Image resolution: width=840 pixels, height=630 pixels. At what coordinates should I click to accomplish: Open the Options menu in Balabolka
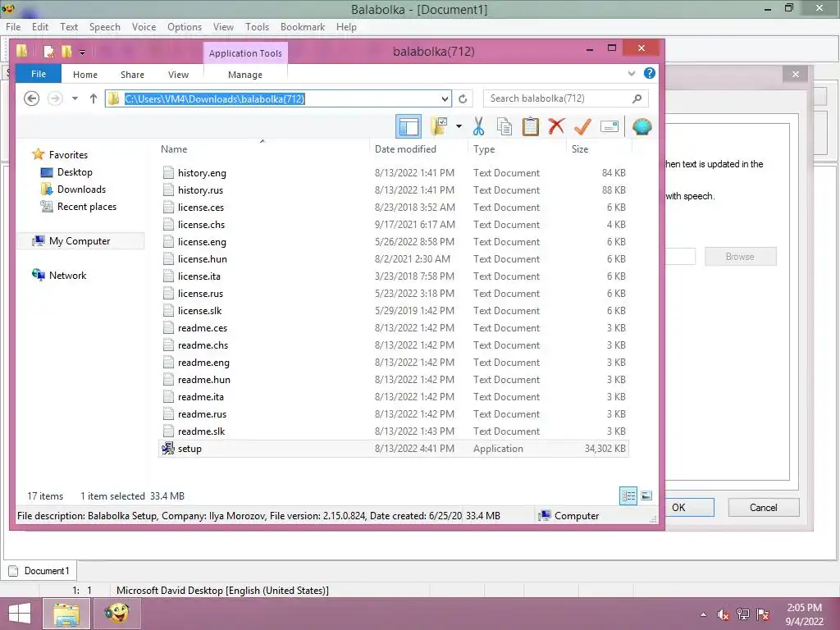tap(185, 27)
